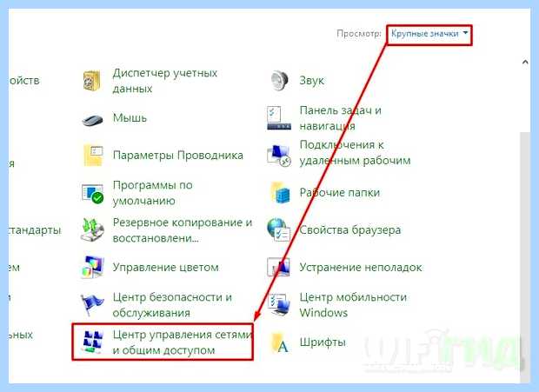The width and height of the screenshot is (539, 392).
Task: Open Центр управления сетями и общим доступом
Action: [183, 342]
